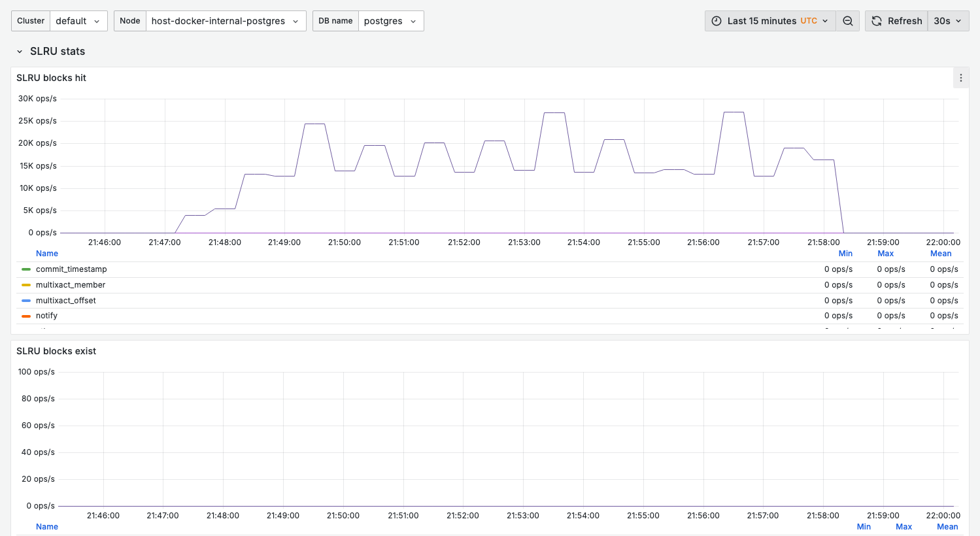Toggle visibility of the commit_timestamp series

point(72,269)
